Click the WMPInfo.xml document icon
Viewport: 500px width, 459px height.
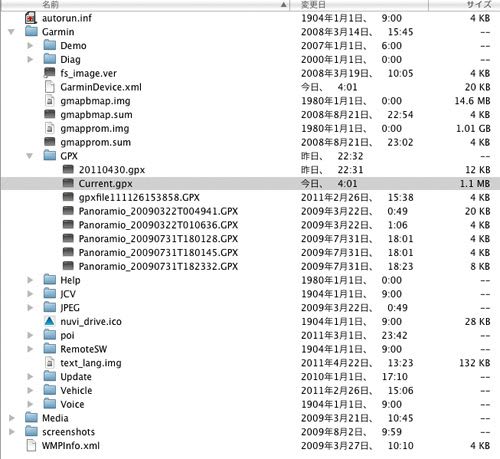click(31, 445)
